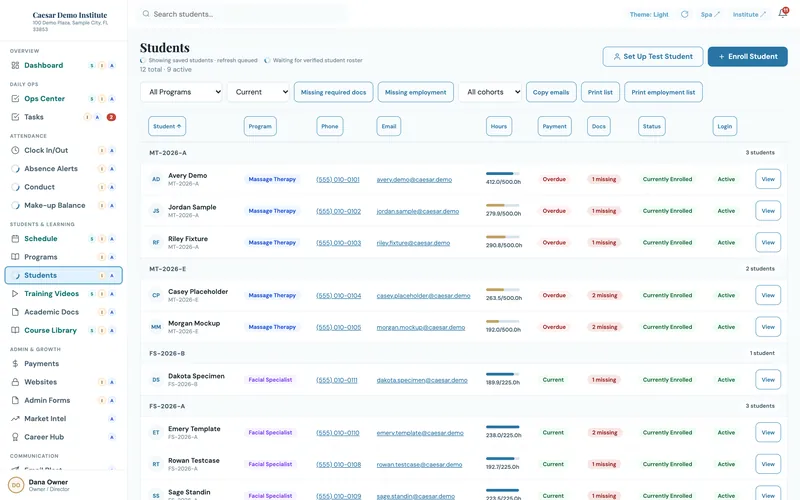This screenshot has width=800, height=500.
Task: Open the notifications bell icon
Action: click(x=782, y=14)
